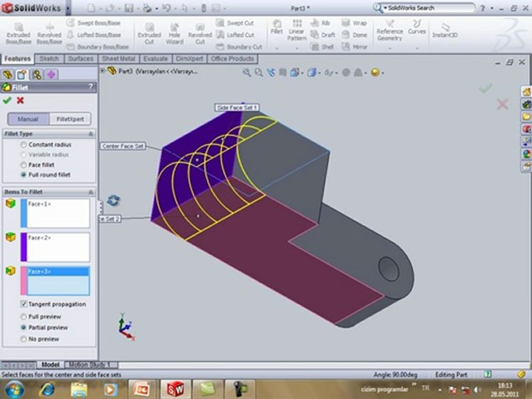This screenshot has width=532, height=399.
Task: Click the Face<1> side face set box
Action: [x=58, y=213]
